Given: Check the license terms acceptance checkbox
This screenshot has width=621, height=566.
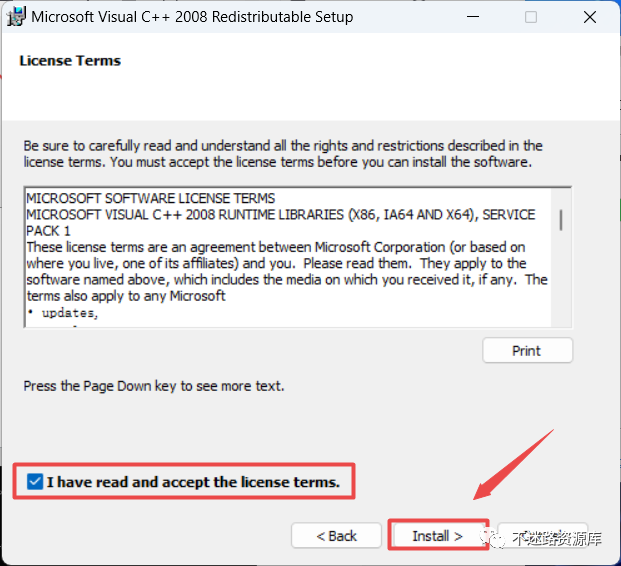Looking at the screenshot, I should point(35,482).
